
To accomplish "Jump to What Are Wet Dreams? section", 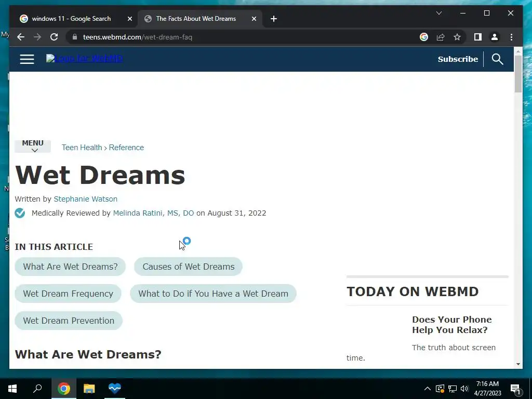I will click(70, 267).
